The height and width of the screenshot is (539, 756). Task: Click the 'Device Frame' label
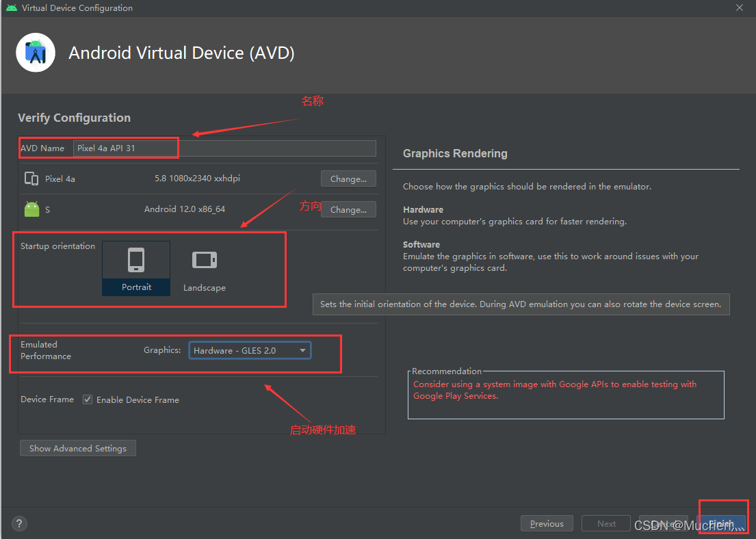47,399
